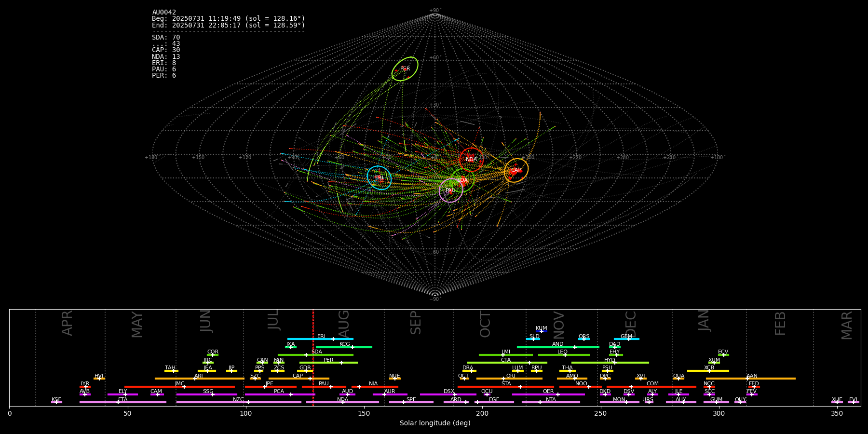Click the 'PAU: 6' legend count
Viewport: 868px width, 434px height.
click(164, 69)
